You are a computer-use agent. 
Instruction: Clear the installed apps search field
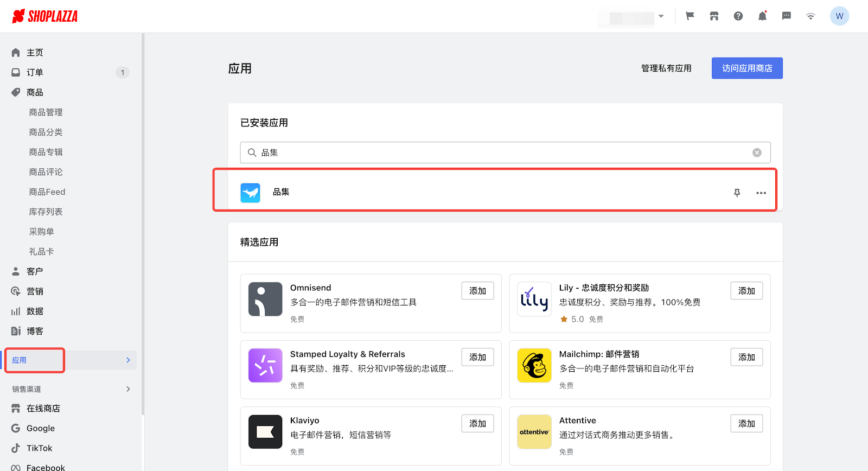tap(757, 152)
